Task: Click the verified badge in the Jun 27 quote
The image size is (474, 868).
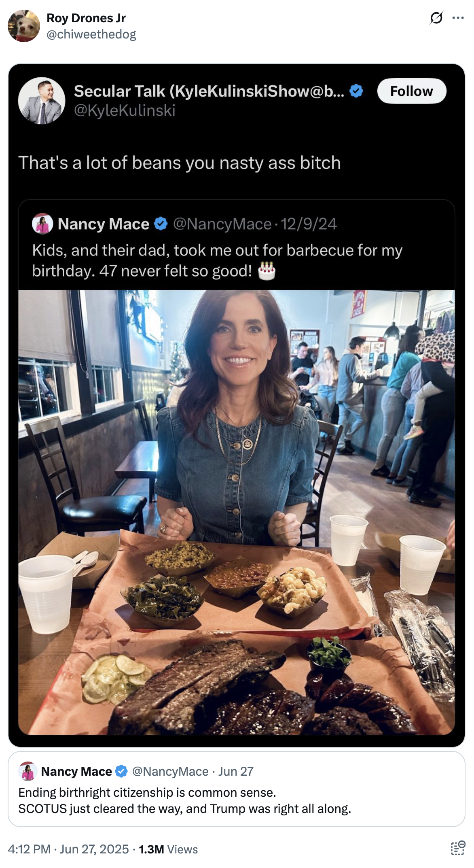Action: click(x=121, y=771)
